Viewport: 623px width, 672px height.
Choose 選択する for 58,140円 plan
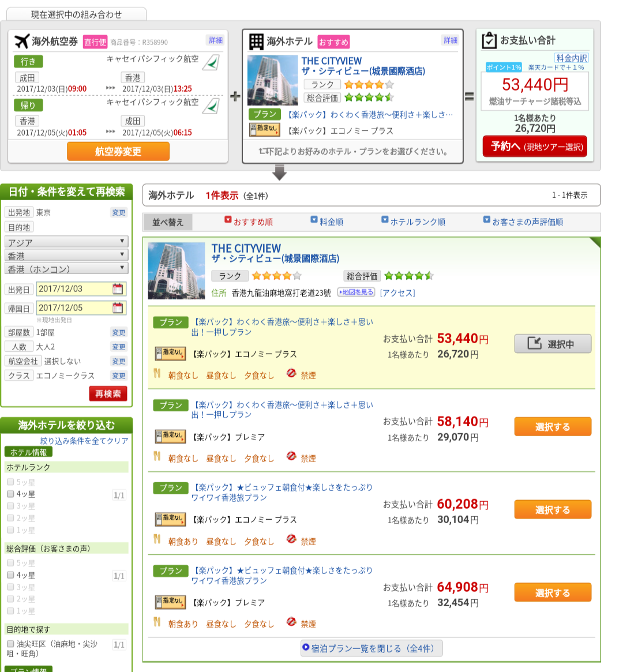click(x=553, y=426)
